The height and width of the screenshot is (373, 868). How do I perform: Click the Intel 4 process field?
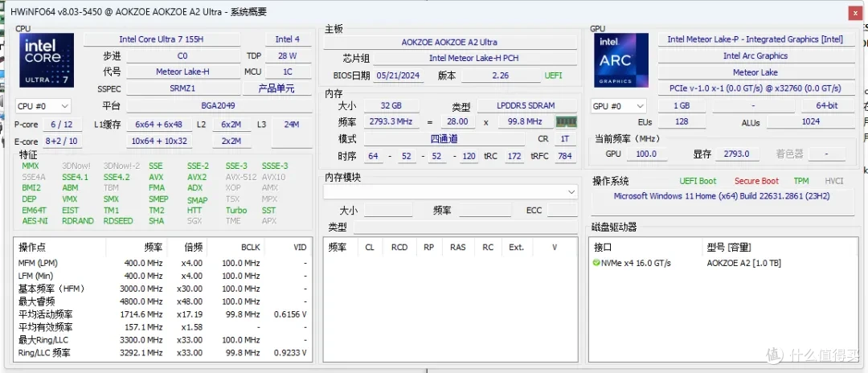(x=287, y=39)
